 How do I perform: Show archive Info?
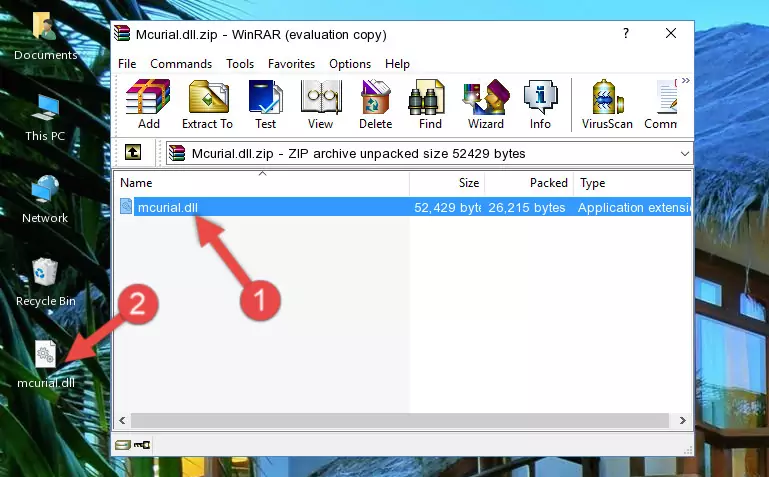pos(540,104)
